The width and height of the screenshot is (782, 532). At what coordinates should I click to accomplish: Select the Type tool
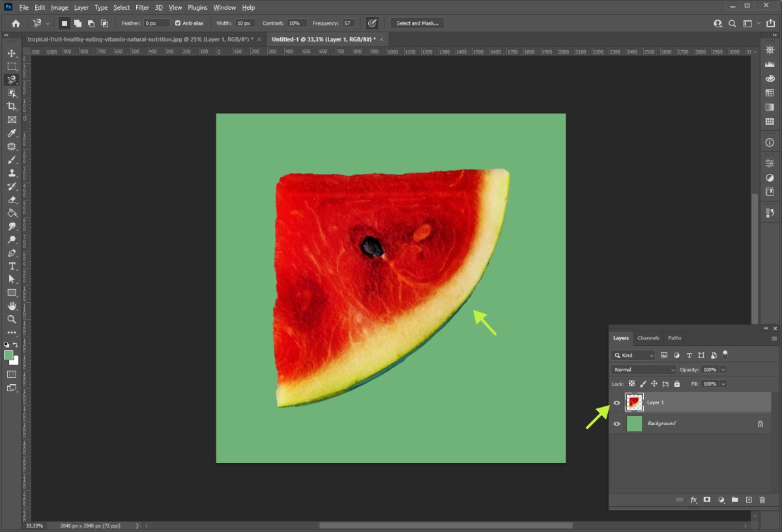[12, 266]
